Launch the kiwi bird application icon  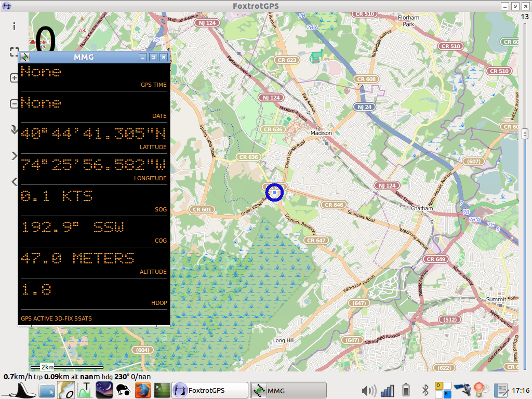coord(123,390)
